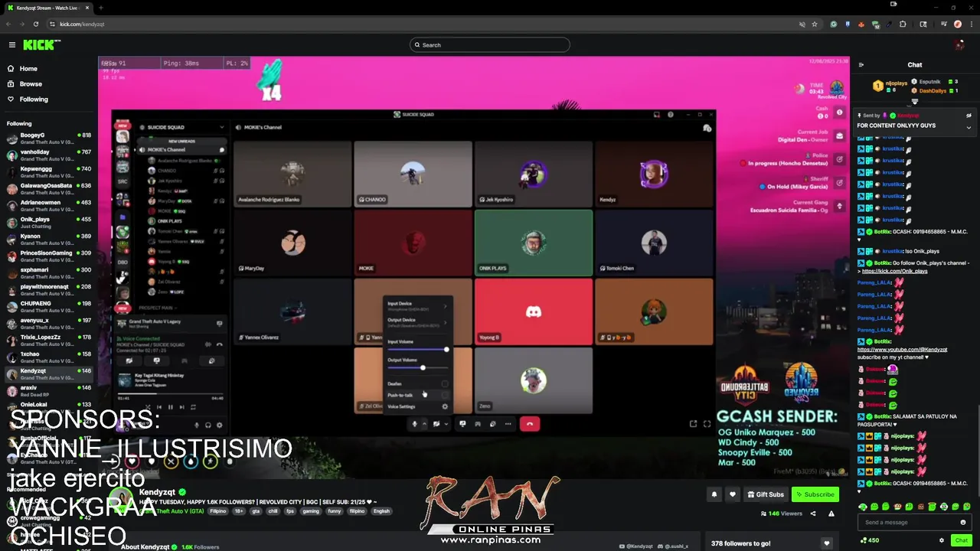Expand SUICIDE SQUAD server dropdown in Discord

pyautogui.click(x=222, y=127)
